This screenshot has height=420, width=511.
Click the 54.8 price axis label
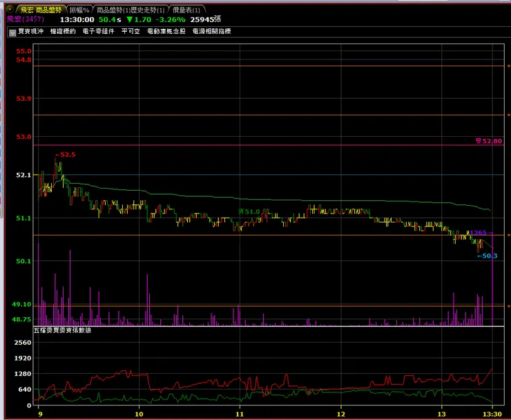[x=23, y=59]
